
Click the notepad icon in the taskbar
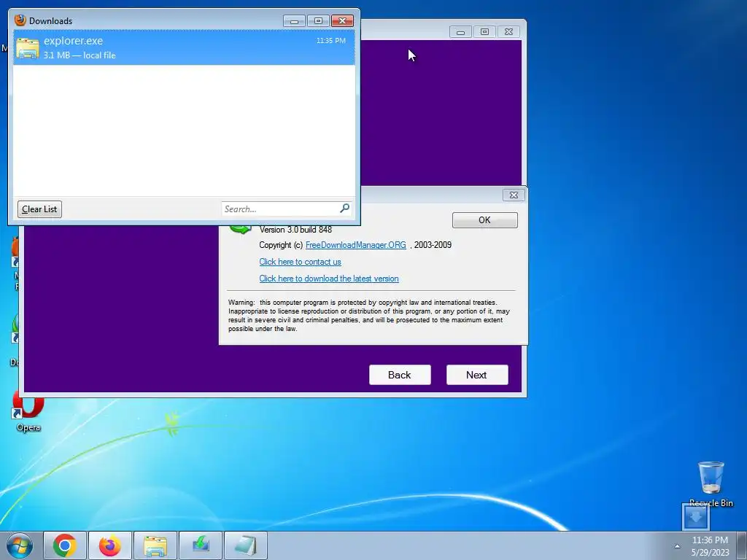pyautogui.click(x=245, y=545)
